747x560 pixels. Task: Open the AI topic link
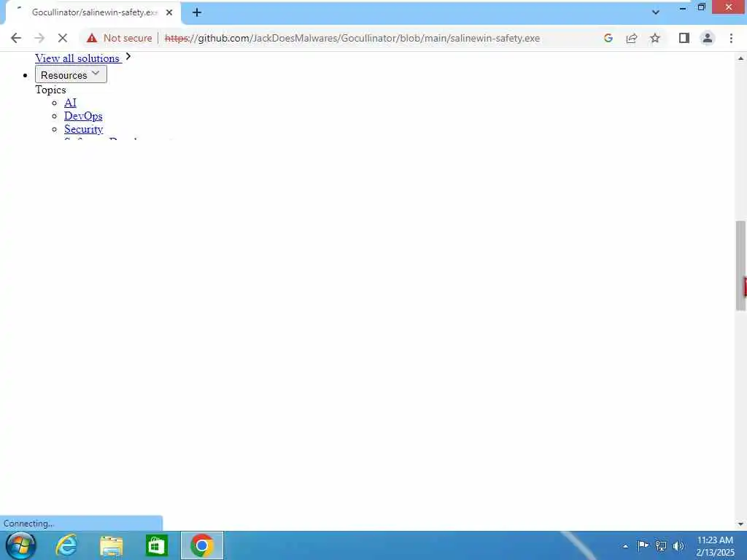point(70,102)
